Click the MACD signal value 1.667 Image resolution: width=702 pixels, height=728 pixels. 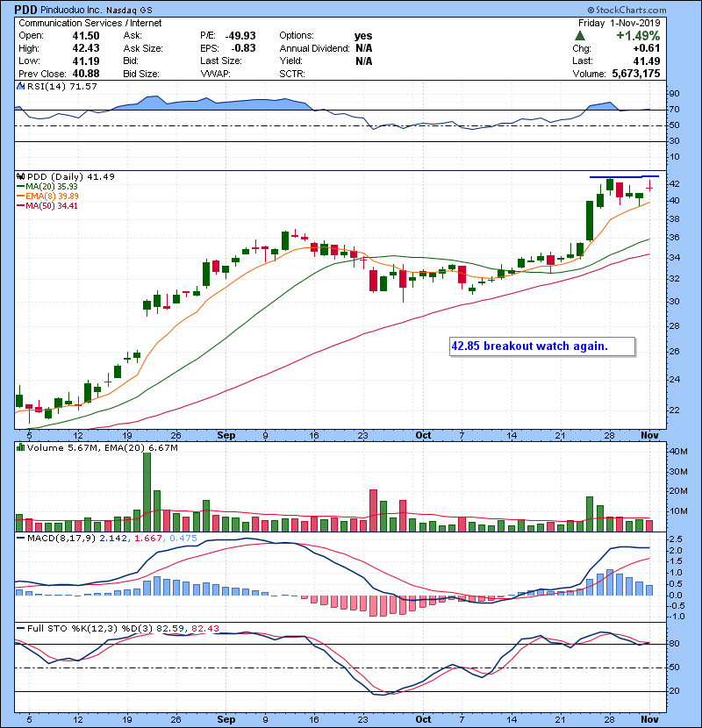click(x=148, y=539)
